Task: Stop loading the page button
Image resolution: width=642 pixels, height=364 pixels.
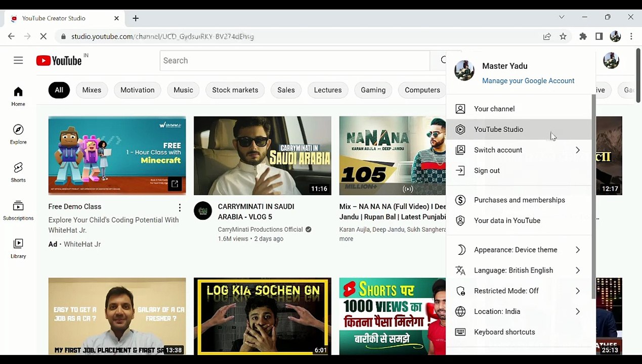Action: [x=44, y=36]
